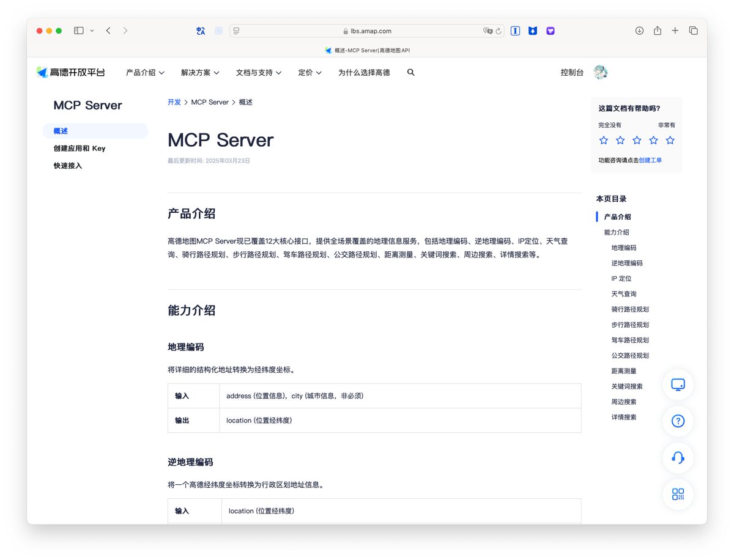Jump to IP 定位 in page contents
Screen dimensions: 734x560
coord(621,278)
